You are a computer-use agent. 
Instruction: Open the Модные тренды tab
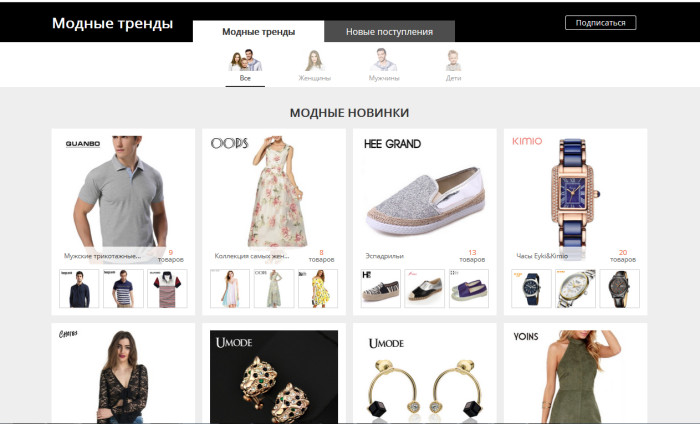[x=258, y=32]
